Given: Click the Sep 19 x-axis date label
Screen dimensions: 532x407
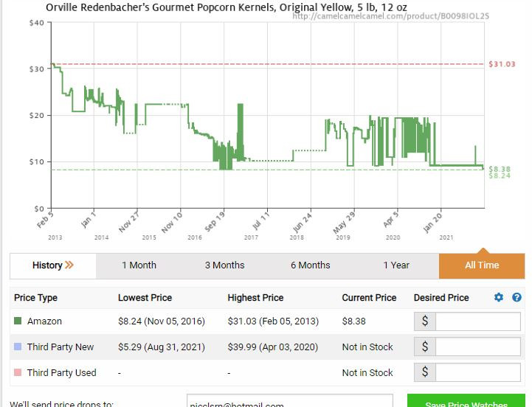Looking at the screenshot, I should click(x=215, y=220).
